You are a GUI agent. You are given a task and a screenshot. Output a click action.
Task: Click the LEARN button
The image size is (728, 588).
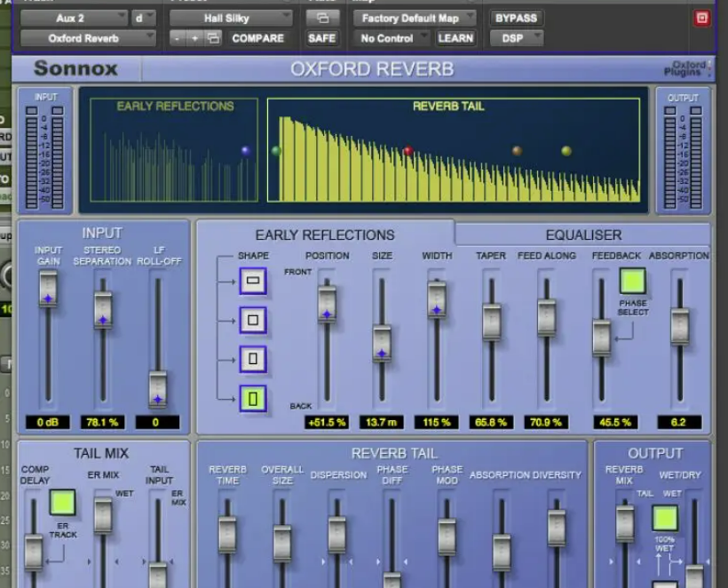(455, 38)
